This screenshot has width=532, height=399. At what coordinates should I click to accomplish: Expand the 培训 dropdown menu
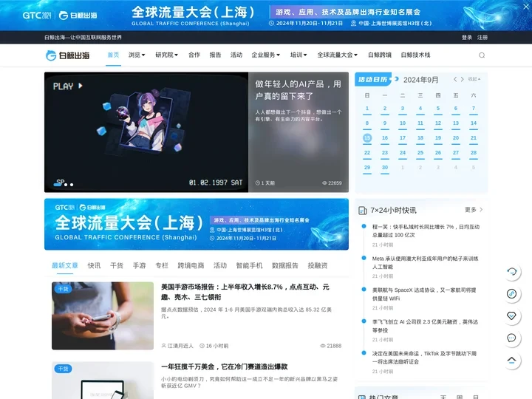pos(299,55)
